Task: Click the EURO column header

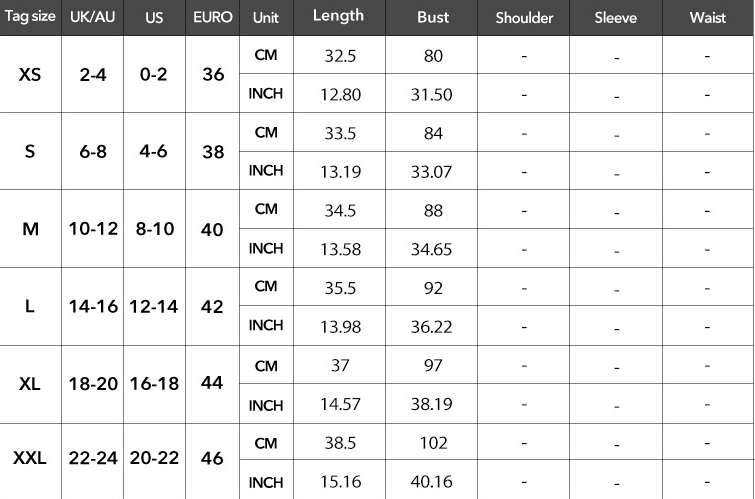Action: tap(213, 18)
